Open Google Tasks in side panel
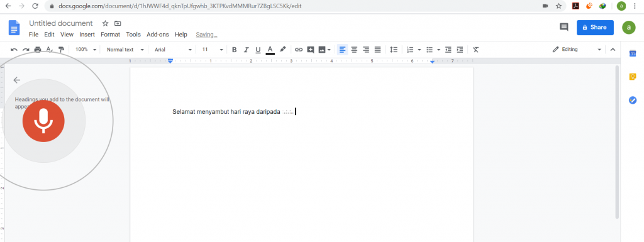The image size is (644, 242). 633,100
